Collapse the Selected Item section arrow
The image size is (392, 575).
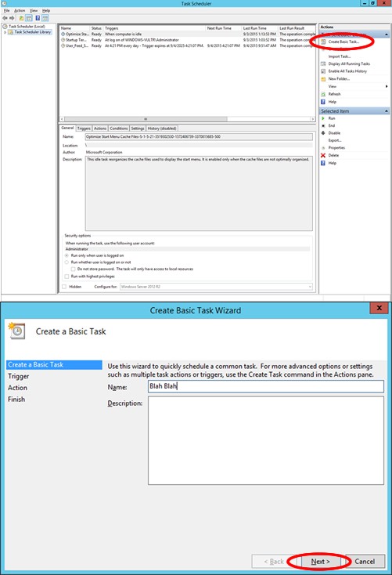387,111
